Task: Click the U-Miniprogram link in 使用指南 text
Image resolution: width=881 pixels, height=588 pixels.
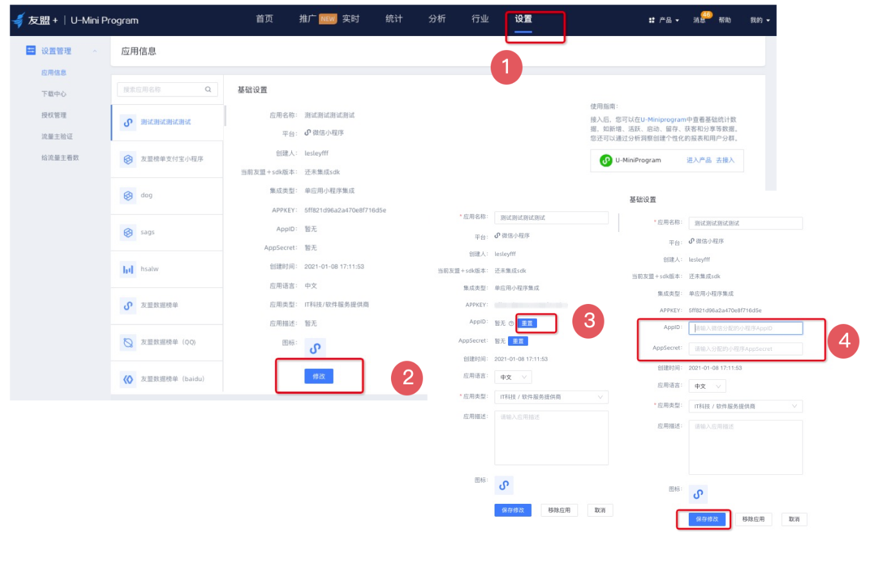Action: coord(663,120)
